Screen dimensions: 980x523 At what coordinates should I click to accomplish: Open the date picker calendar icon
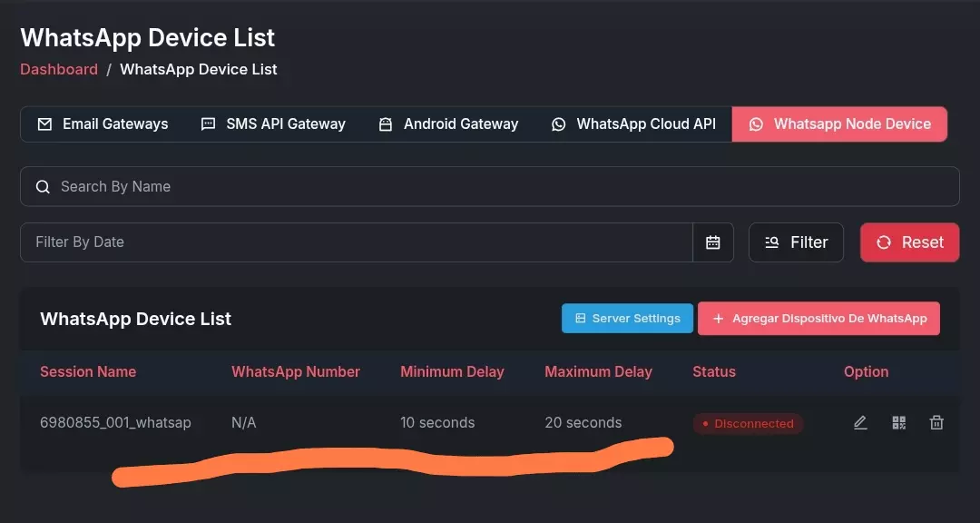(713, 242)
